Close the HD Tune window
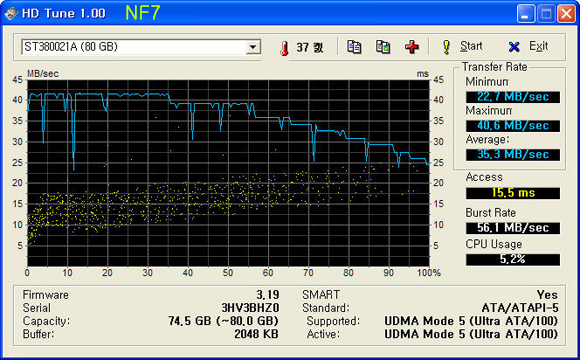Screen dimensions: 580x360 click(x=566, y=14)
